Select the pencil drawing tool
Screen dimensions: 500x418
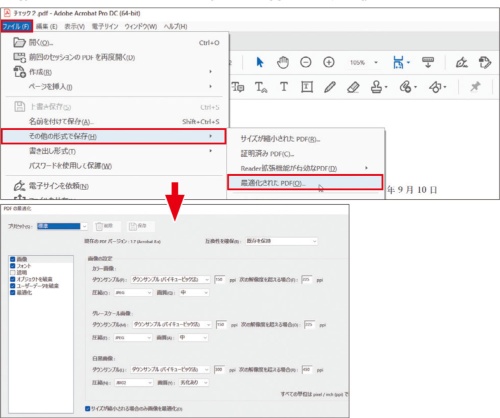pos(330,87)
